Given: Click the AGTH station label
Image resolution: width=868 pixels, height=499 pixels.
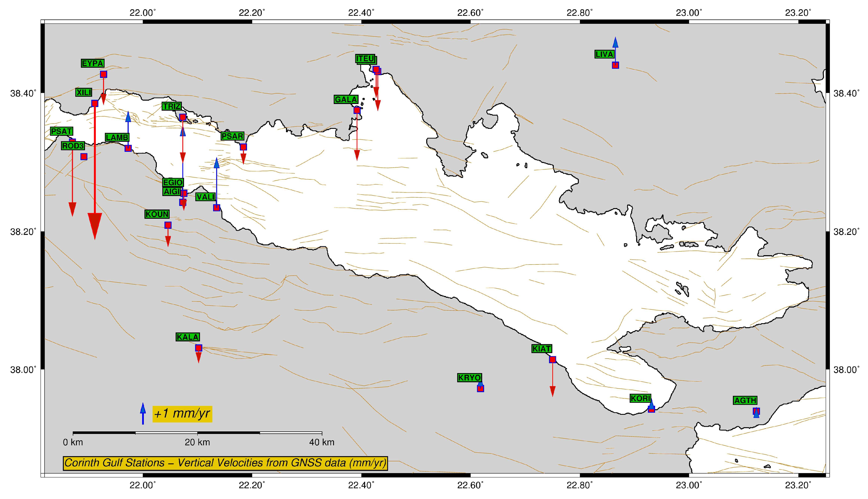Looking at the screenshot, I should (x=745, y=400).
